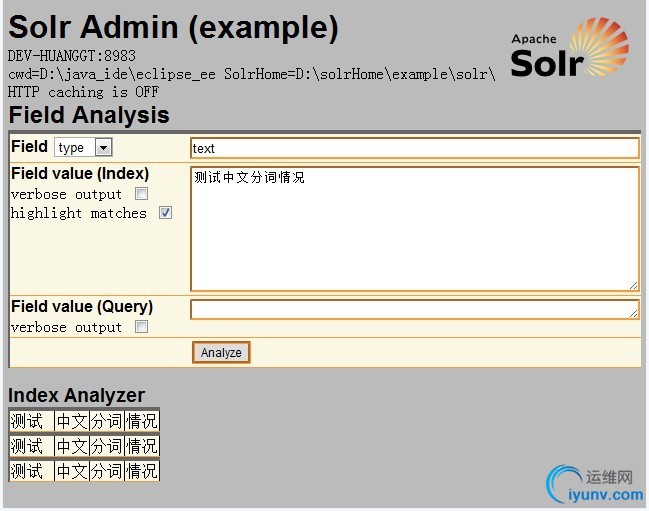Click the 'Field Analysis' heading

click(89, 115)
